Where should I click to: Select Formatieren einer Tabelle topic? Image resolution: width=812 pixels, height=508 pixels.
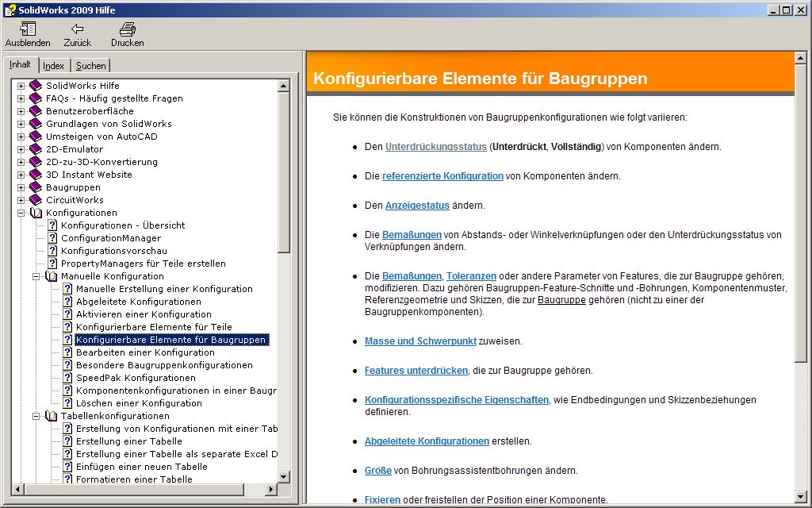[x=134, y=479]
